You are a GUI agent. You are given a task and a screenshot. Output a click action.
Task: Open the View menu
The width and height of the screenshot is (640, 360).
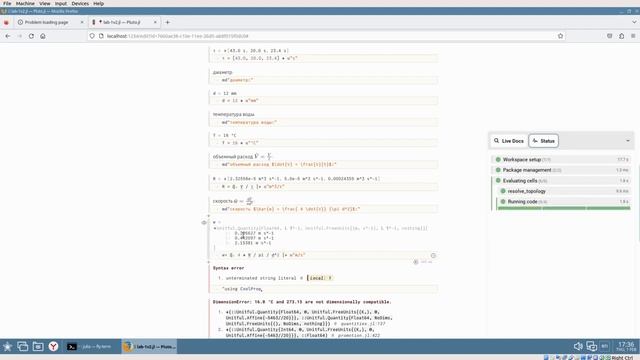(44, 3)
